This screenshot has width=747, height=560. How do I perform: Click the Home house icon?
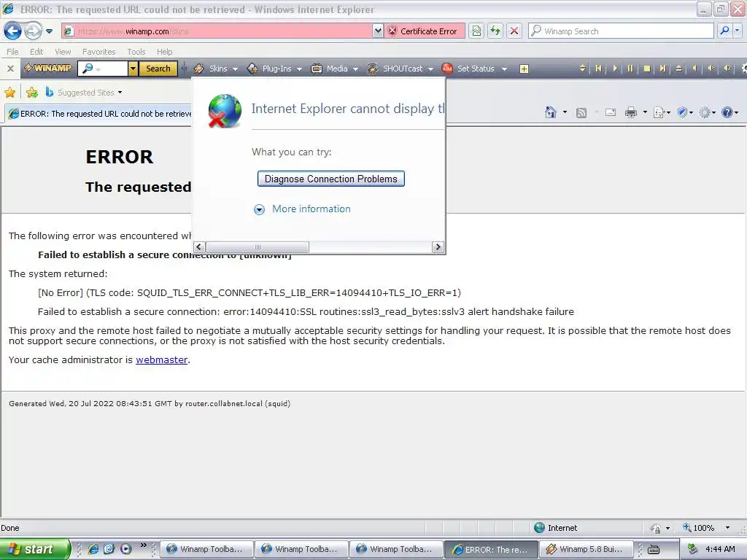click(x=551, y=112)
